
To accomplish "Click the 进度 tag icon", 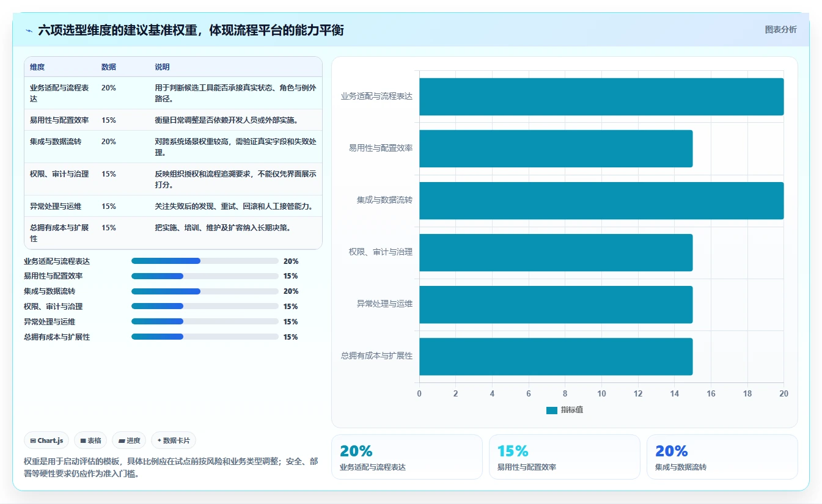I will pos(122,440).
